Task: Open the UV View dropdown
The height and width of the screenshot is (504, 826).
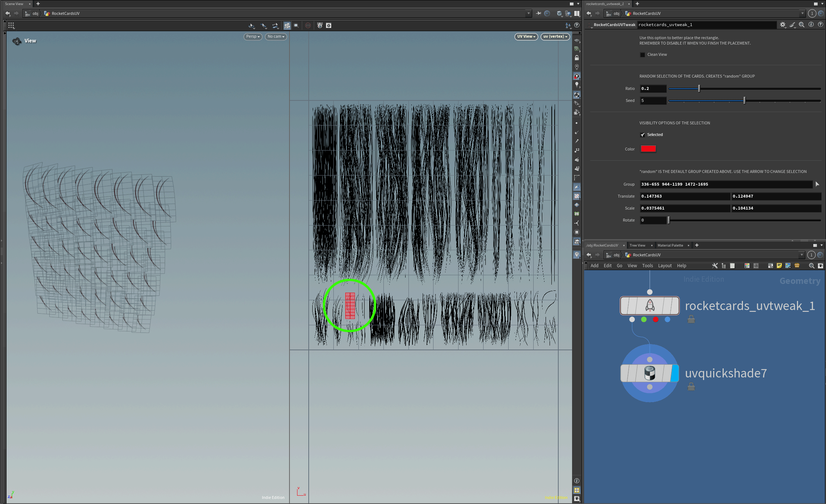Action: [x=526, y=37]
